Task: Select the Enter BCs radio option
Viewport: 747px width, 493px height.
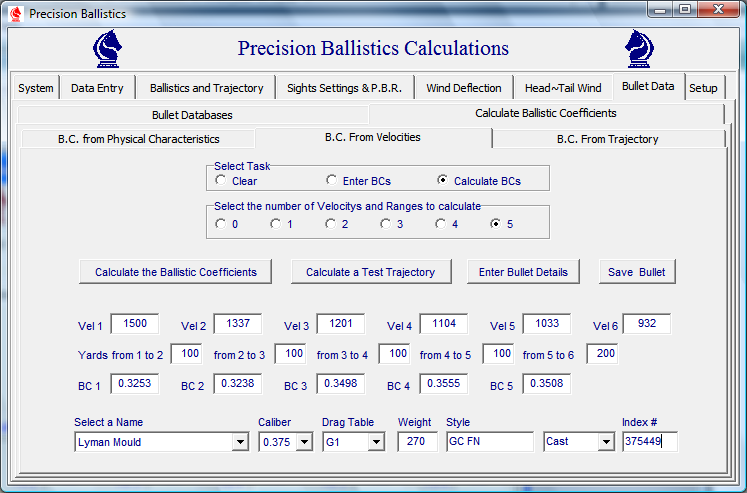Action: click(x=332, y=181)
